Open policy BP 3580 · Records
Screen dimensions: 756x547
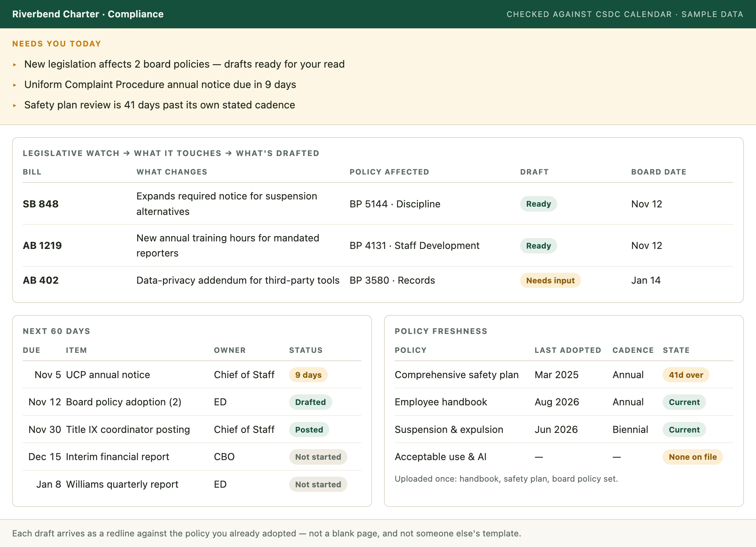(392, 280)
